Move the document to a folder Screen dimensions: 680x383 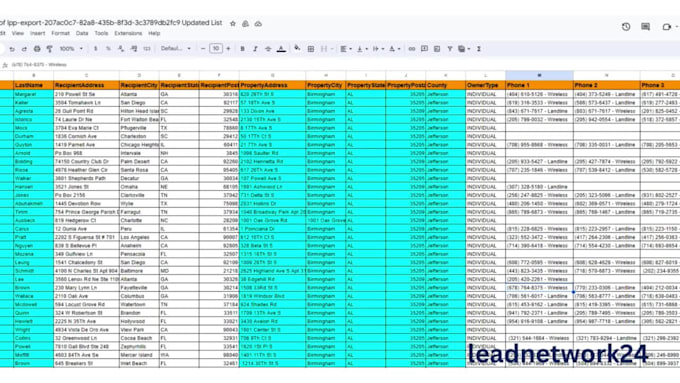[x=245, y=24]
